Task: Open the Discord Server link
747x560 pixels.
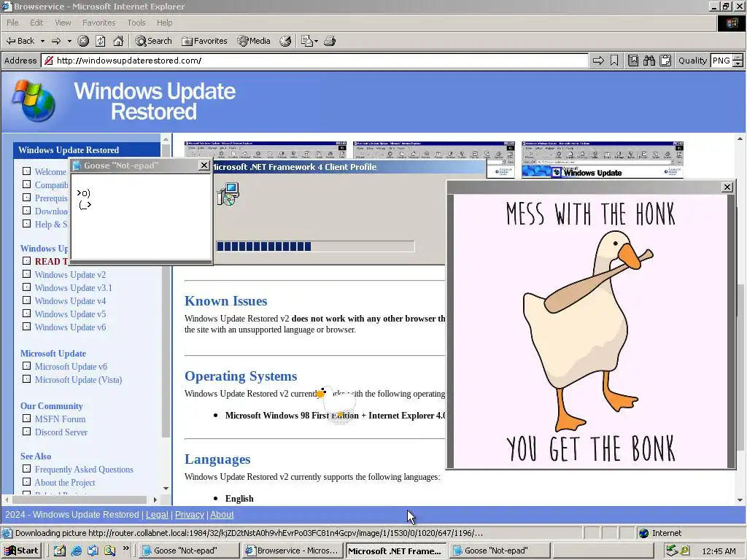Action: 61,432
